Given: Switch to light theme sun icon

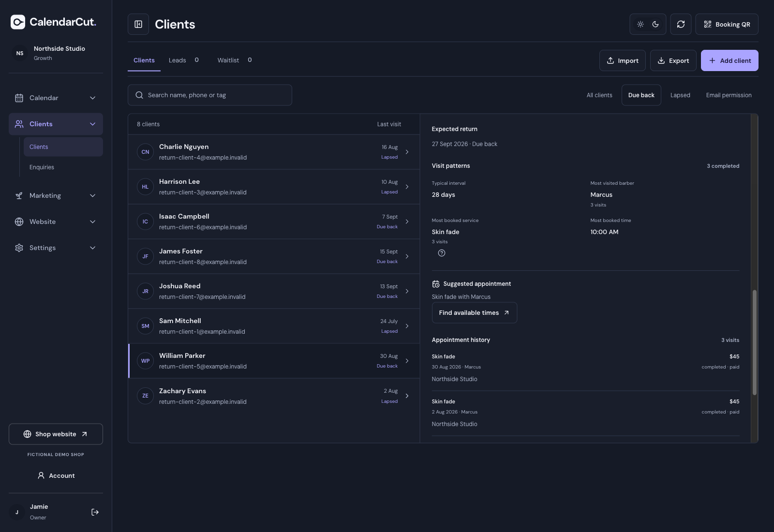Looking at the screenshot, I should 640,24.
